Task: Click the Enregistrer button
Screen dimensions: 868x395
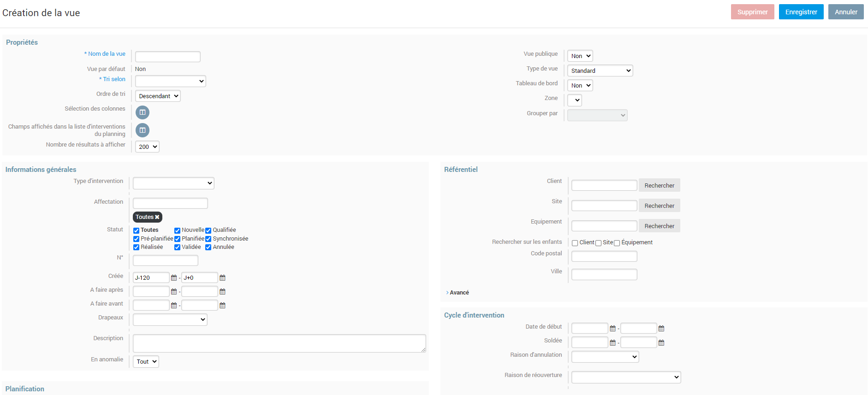Action: (801, 12)
